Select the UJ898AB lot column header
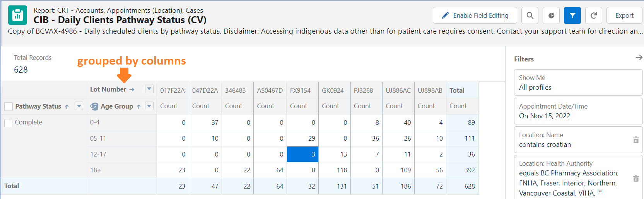The height and width of the screenshot is (199, 644). pos(430,90)
